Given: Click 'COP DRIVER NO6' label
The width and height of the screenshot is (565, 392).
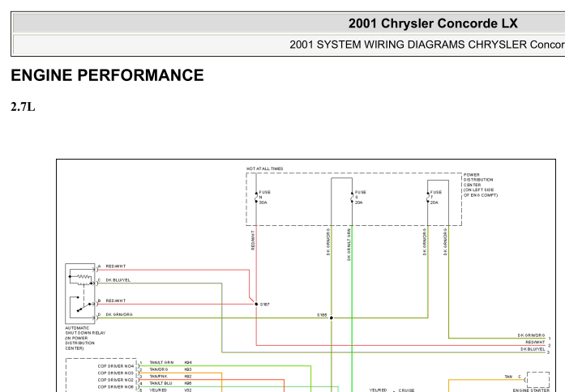Looking at the screenshot, I should (x=116, y=387).
